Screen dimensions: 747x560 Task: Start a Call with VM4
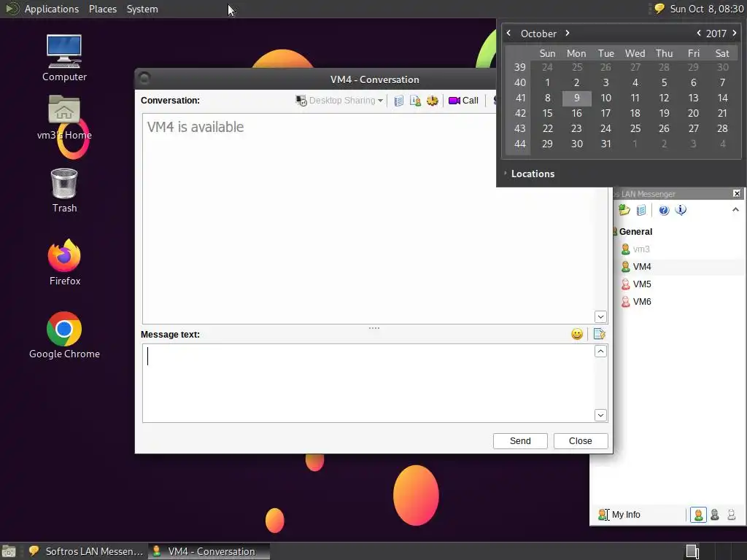(463, 101)
